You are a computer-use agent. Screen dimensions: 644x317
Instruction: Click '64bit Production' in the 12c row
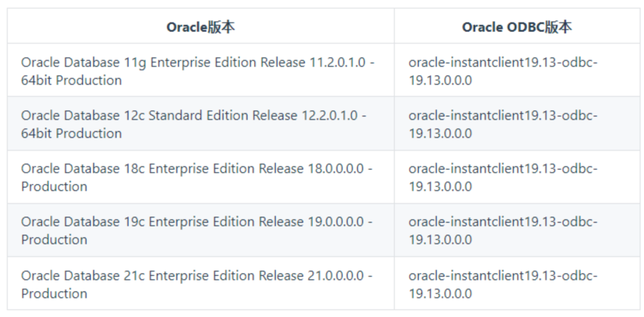pyautogui.click(x=72, y=133)
